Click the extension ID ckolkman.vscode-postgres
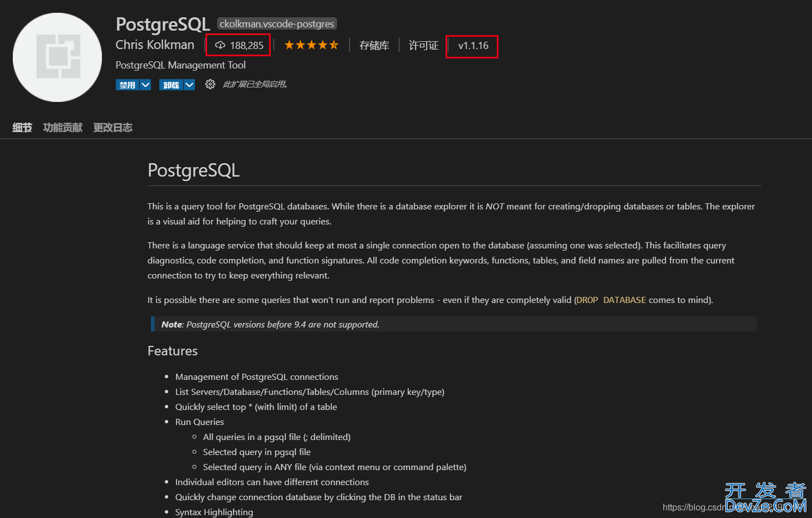 tap(277, 23)
